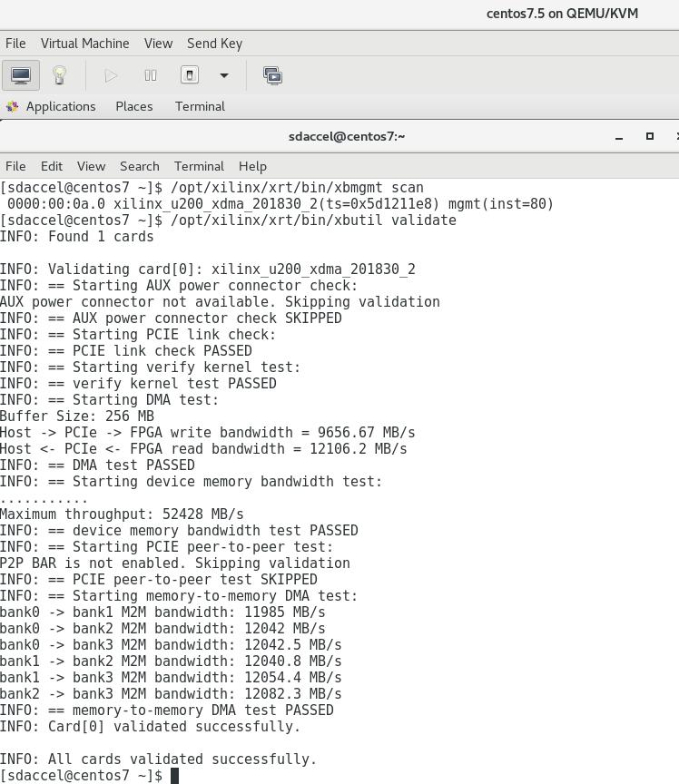
Task: Click the Shut Down power icon
Action: 190,75
